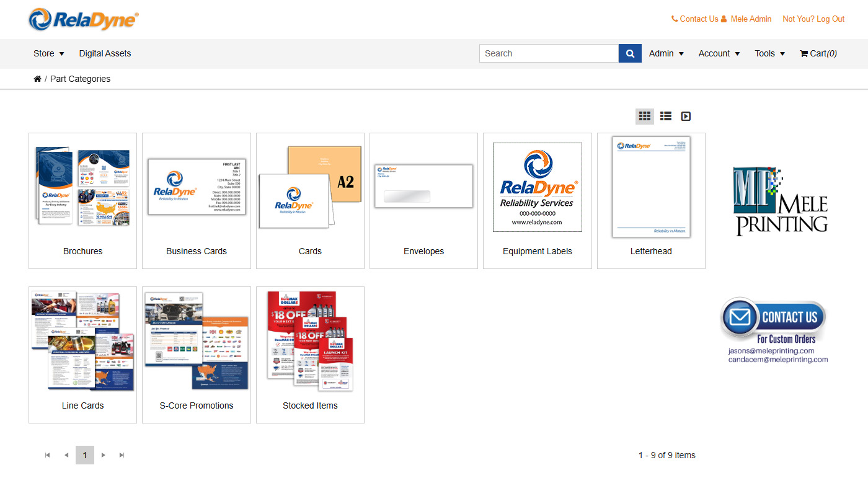
Task: Click the phone icon next to Contact Us
Action: (673, 19)
